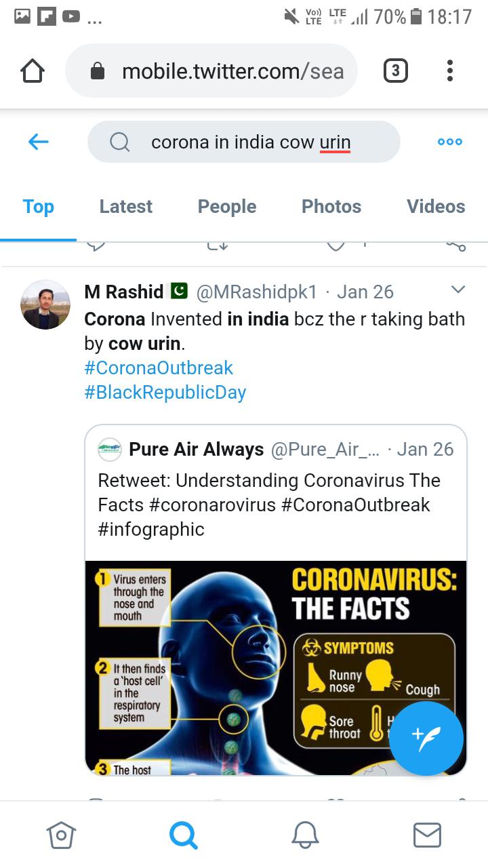Screen dimensions: 488x868
Task: Open Notifications bell in bottom bar
Action: [305, 835]
